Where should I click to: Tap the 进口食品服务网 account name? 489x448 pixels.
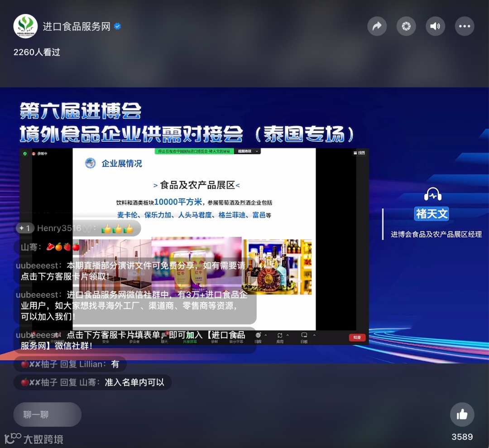click(77, 27)
